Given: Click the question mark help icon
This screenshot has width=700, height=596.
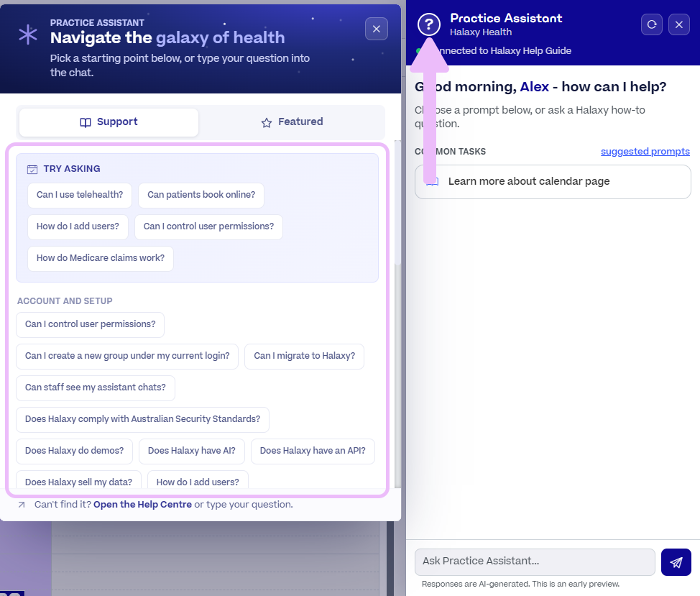Looking at the screenshot, I should tap(429, 24).
